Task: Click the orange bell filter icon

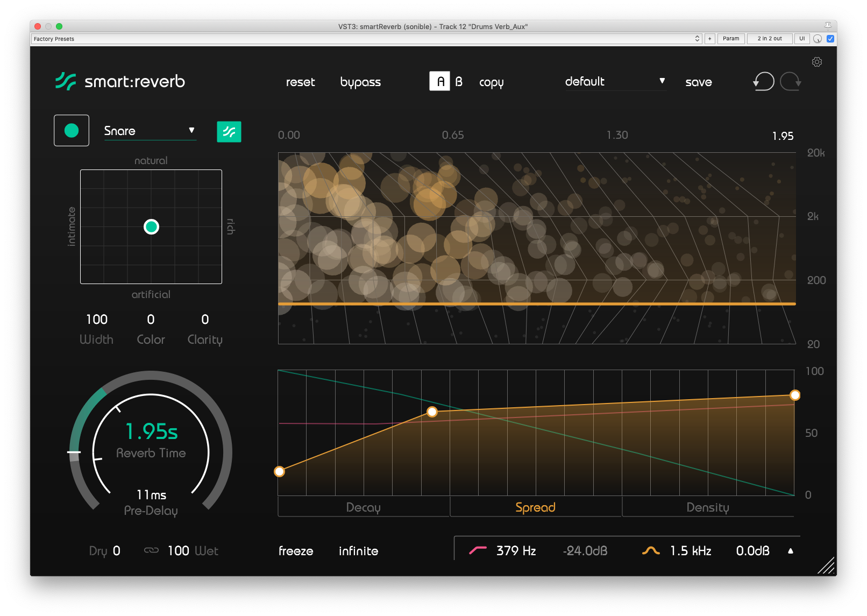Action: (651, 550)
